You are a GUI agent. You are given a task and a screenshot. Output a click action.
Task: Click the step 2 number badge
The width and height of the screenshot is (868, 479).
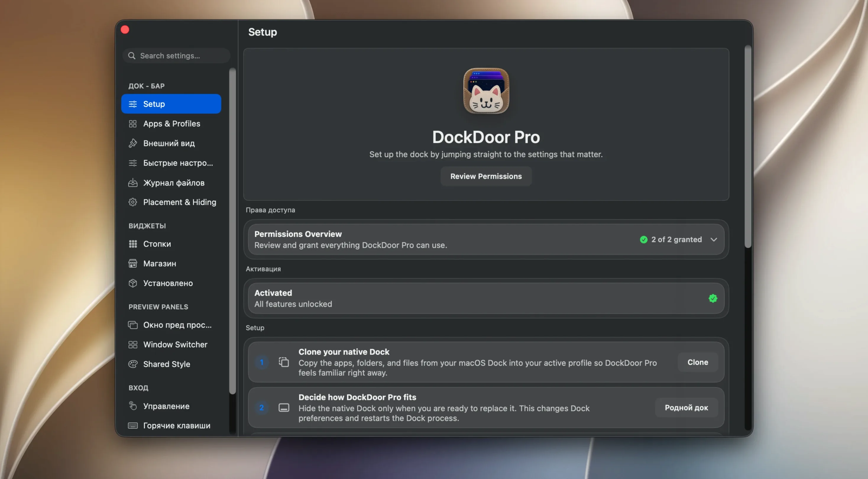coord(261,407)
